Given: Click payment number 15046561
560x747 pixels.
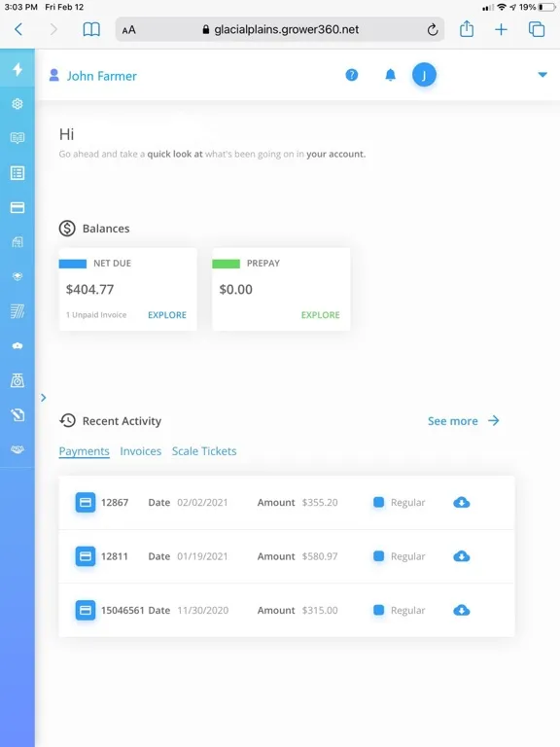Looking at the screenshot, I should click(x=122, y=610).
